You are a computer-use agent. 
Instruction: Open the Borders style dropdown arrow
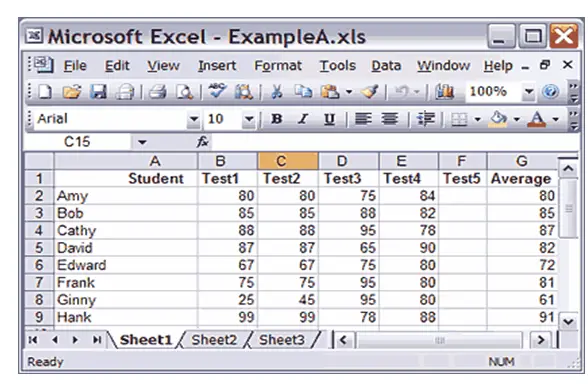point(477,120)
